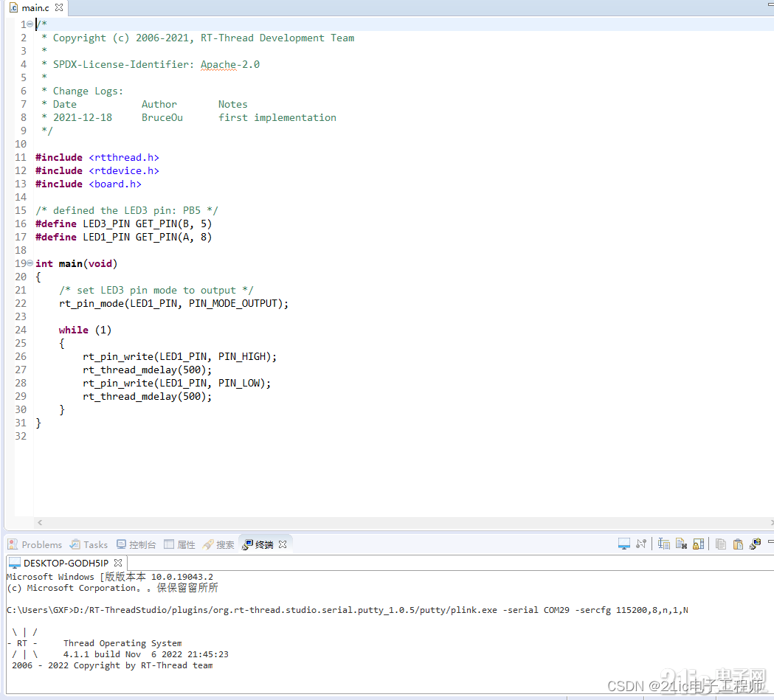The height and width of the screenshot is (700, 774).
Task: Open the 属性 properties view
Action: point(179,544)
